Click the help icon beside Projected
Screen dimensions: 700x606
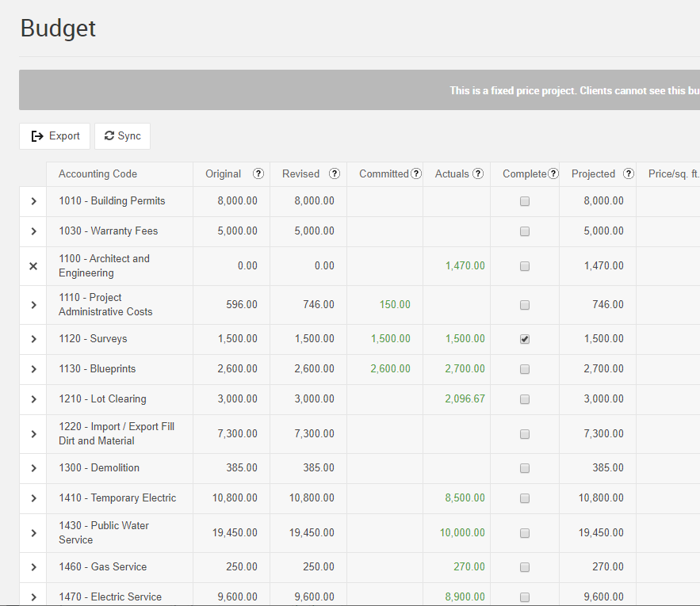(x=629, y=174)
